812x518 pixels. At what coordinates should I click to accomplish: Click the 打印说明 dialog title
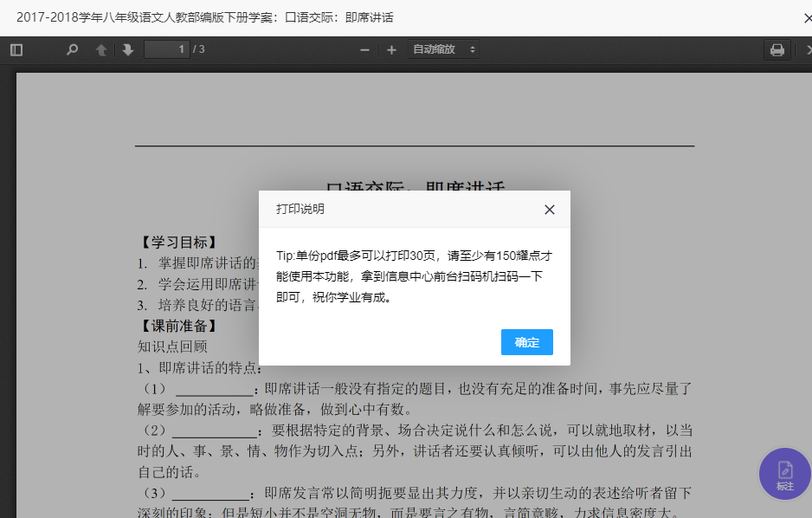click(x=300, y=209)
